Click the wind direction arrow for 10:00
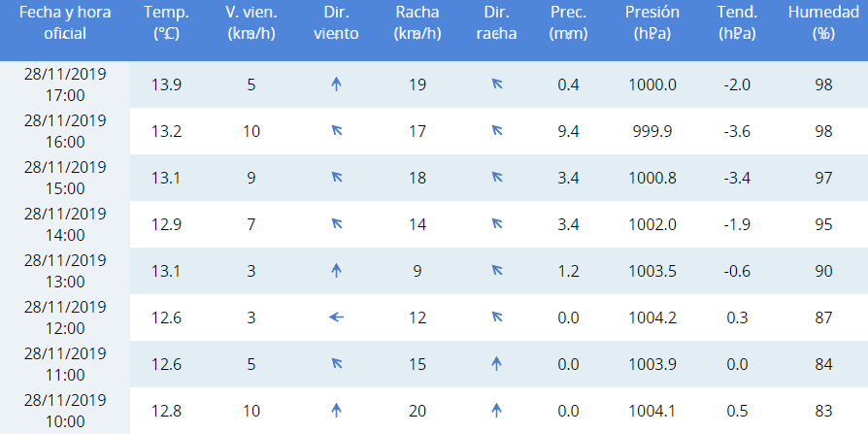868x434 pixels. tap(337, 410)
